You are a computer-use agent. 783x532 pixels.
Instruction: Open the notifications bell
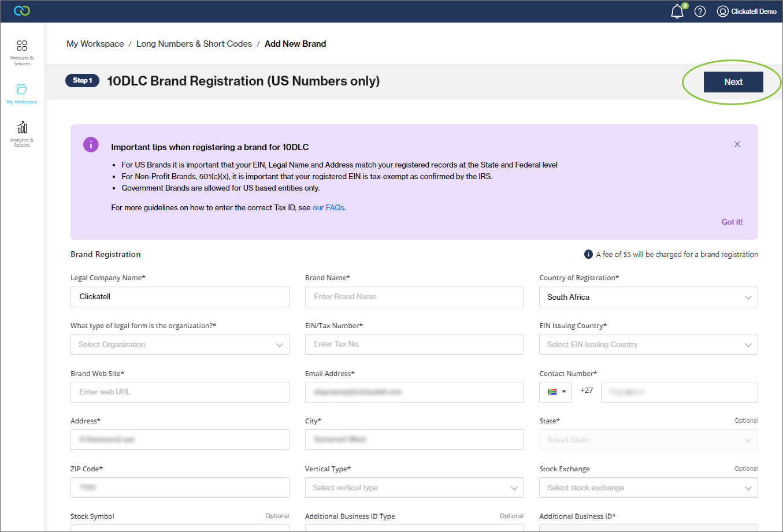pyautogui.click(x=677, y=12)
